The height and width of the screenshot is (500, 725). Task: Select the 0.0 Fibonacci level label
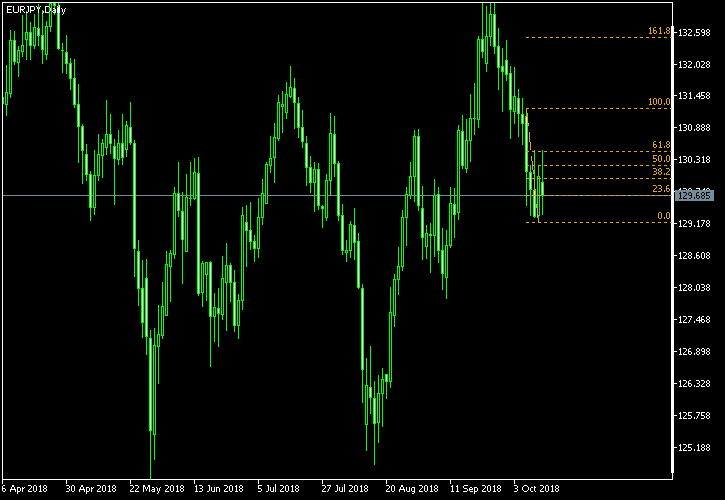coord(664,216)
